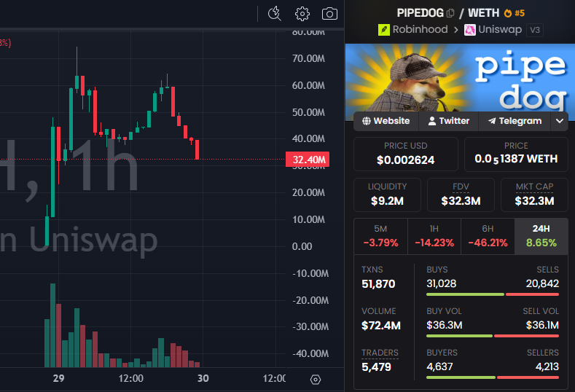Click the 70.00M price axis label
The width and height of the screenshot is (575, 392).
click(x=308, y=58)
